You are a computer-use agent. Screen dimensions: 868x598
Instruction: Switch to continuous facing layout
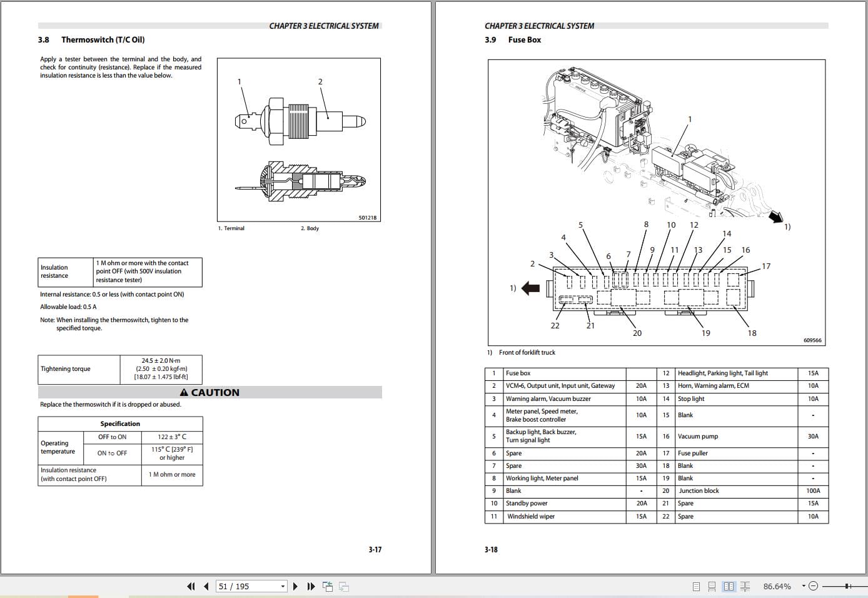tap(745, 586)
